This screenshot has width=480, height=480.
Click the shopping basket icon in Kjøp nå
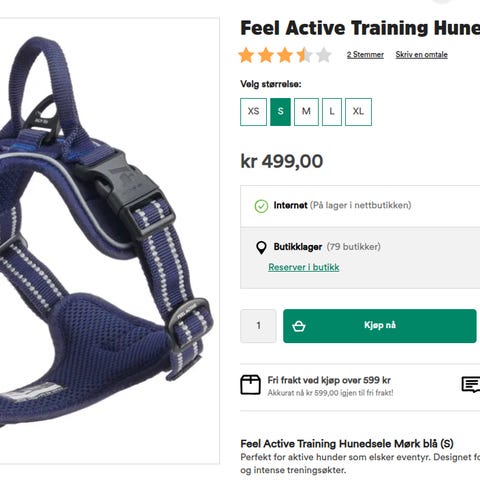click(298, 326)
